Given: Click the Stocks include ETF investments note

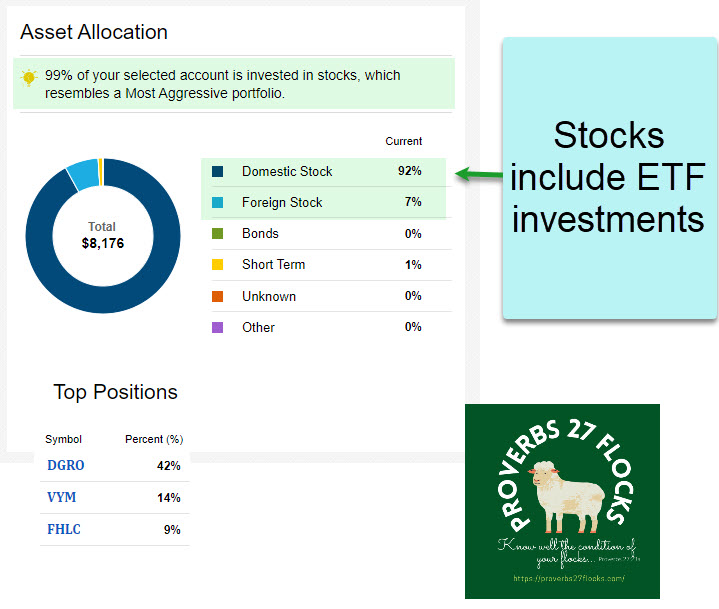Looking at the screenshot, I should tap(608, 177).
